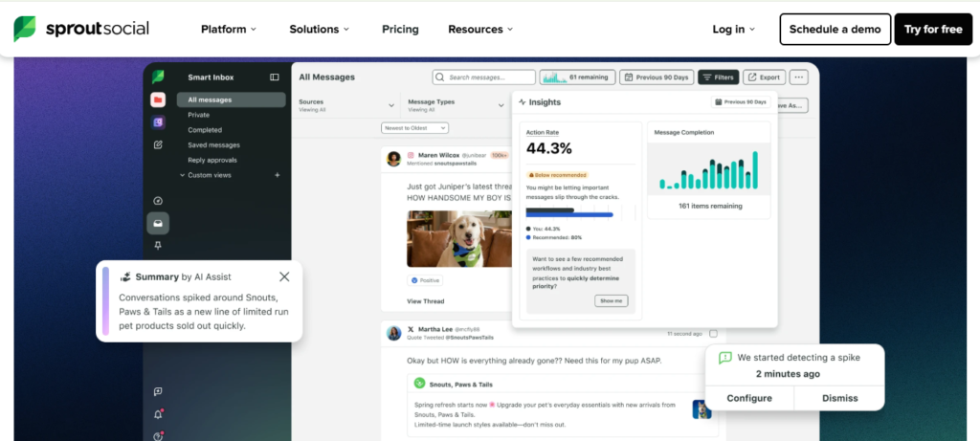Click the green leaf icon atop app sidebar

[x=158, y=77]
